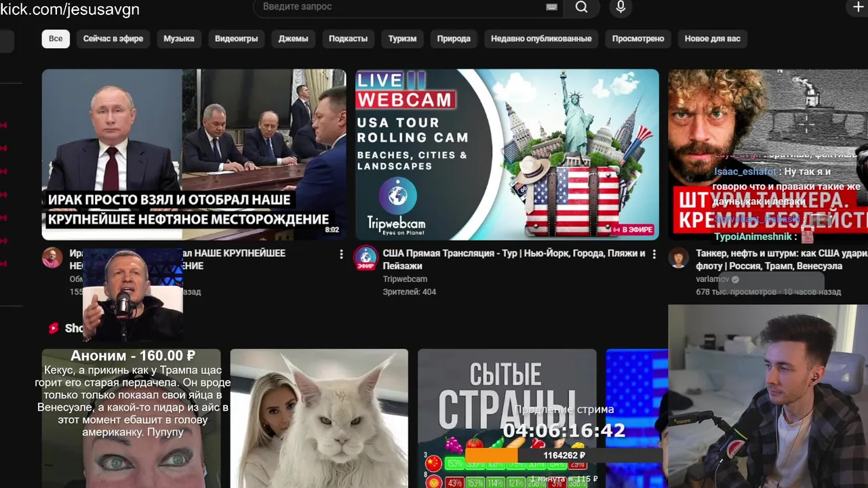
Task: Click the "В ЭФИРЕ" live badge
Action: 633,230
